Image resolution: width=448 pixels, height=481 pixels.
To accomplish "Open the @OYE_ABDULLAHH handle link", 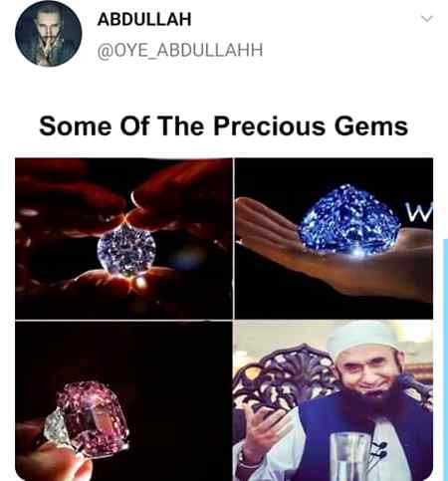I will (180, 50).
